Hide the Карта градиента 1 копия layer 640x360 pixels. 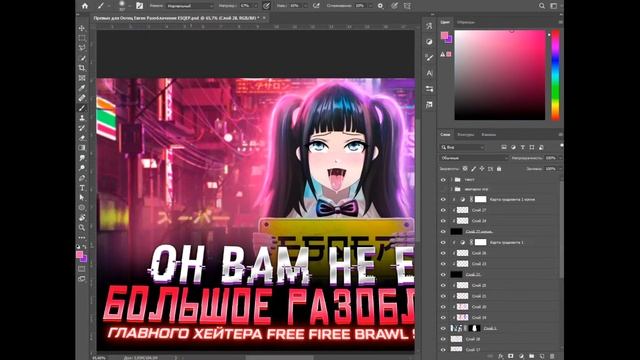tap(443, 199)
